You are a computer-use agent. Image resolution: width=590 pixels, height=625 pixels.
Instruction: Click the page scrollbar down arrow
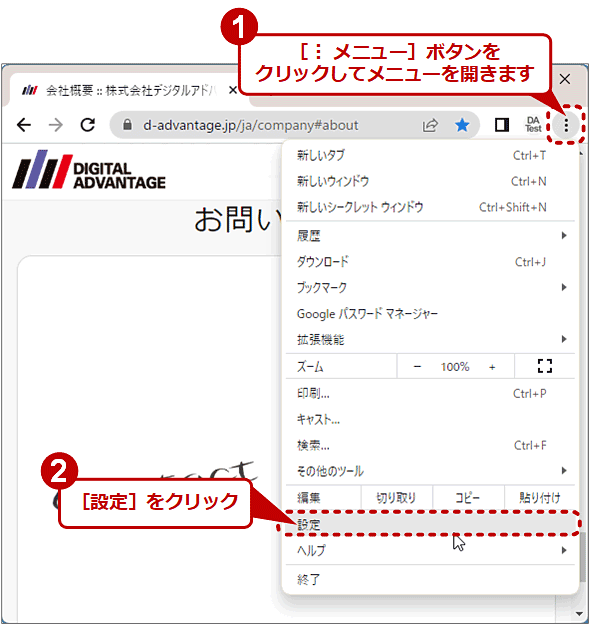pos(580,614)
